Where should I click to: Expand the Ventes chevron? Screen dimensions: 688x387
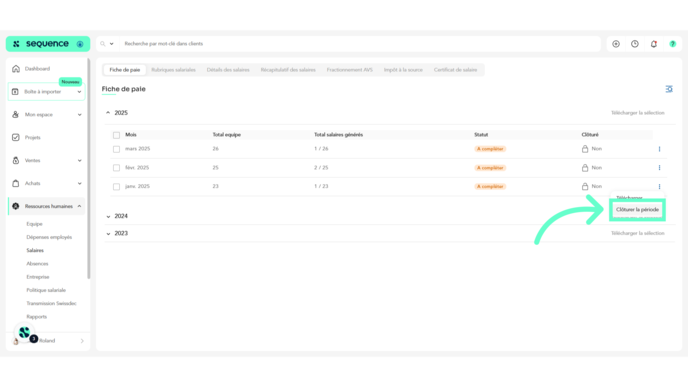(79, 161)
